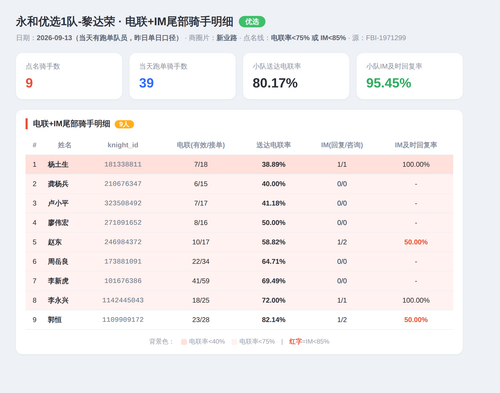
Task: Click the knight_id column header
Action: coord(123,145)
